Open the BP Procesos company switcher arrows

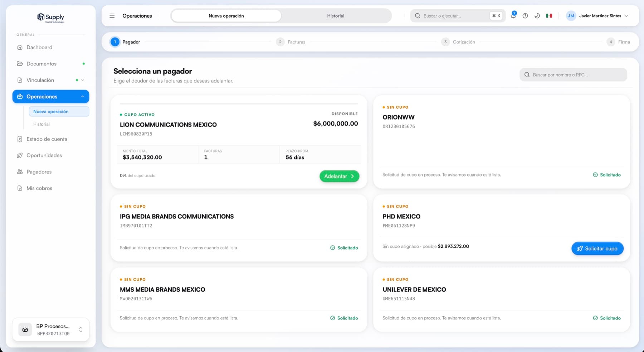point(81,329)
